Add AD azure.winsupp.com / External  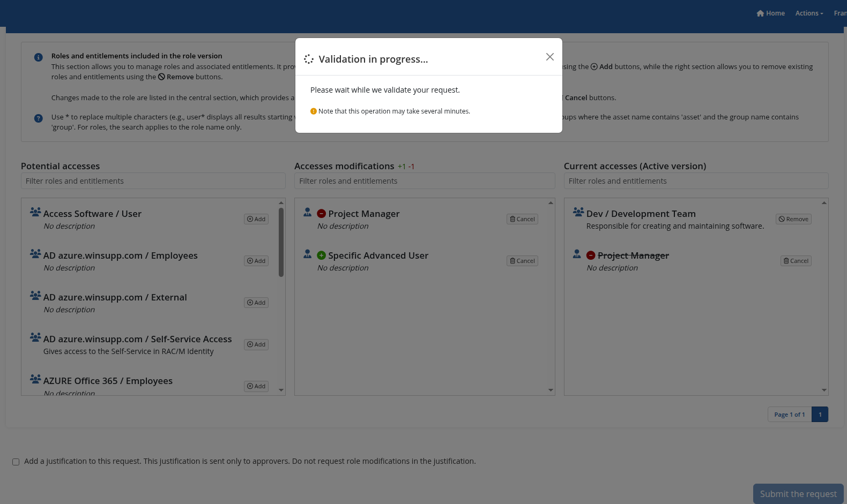click(x=256, y=303)
